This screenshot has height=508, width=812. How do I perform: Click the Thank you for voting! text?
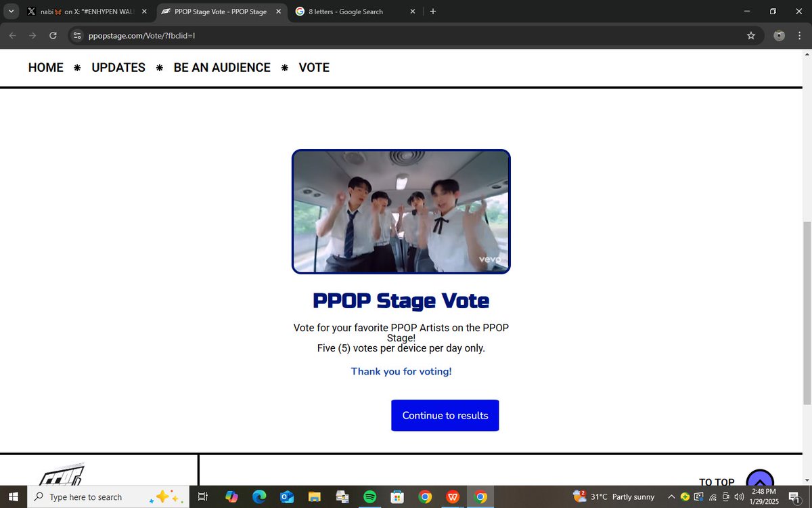(401, 371)
